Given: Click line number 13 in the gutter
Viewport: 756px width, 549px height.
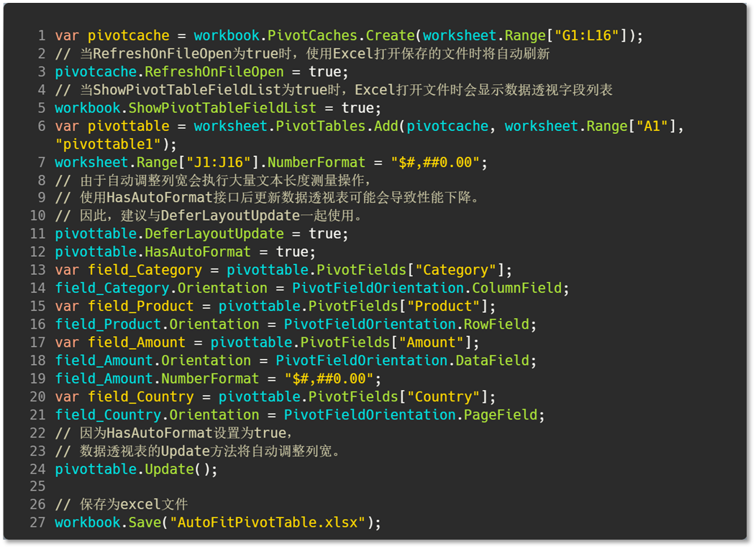Looking at the screenshot, I should [x=37, y=270].
